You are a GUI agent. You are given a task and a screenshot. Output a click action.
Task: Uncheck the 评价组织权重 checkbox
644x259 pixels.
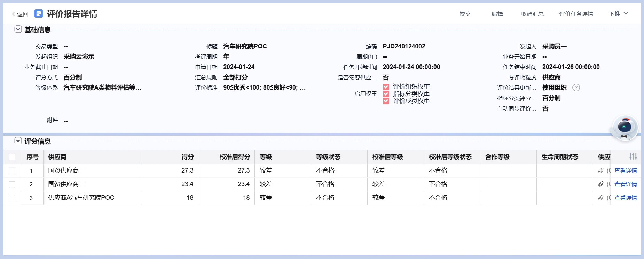(x=386, y=87)
